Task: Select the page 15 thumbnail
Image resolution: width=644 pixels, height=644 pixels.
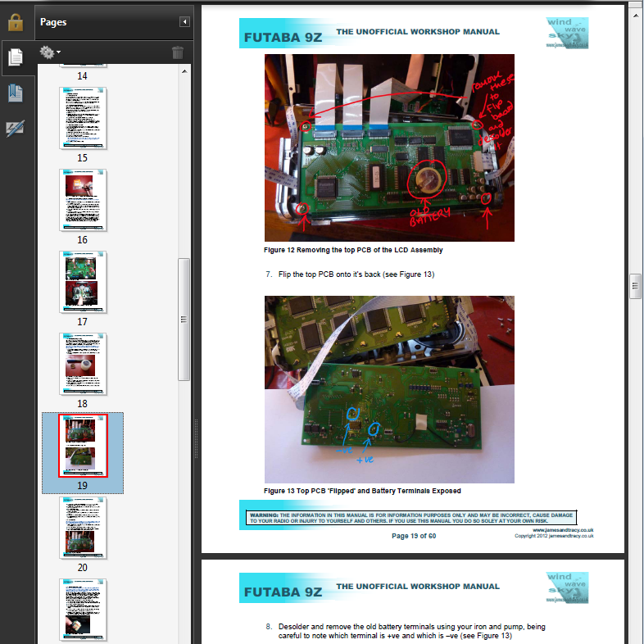Action: [x=83, y=117]
